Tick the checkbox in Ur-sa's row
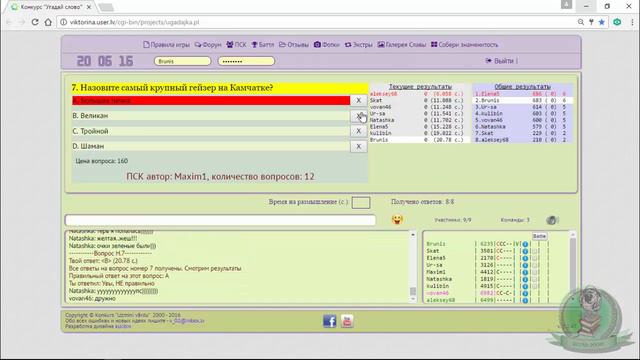This screenshot has height=360, width=640. pos(535,265)
